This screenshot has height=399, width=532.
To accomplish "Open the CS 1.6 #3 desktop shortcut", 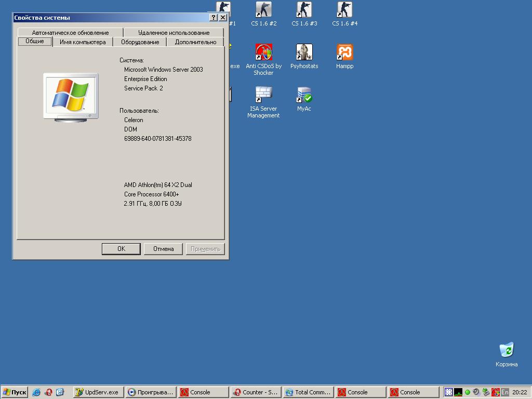I will click(x=304, y=14).
